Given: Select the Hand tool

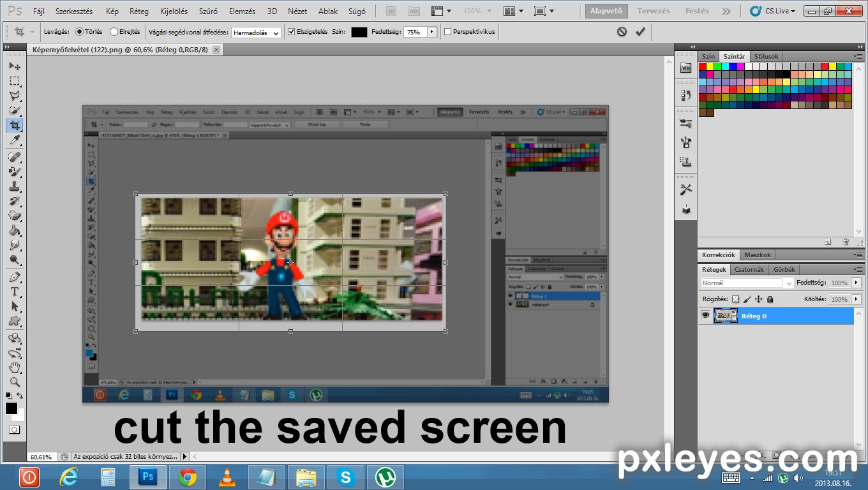Looking at the screenshot, I should 14,367.
